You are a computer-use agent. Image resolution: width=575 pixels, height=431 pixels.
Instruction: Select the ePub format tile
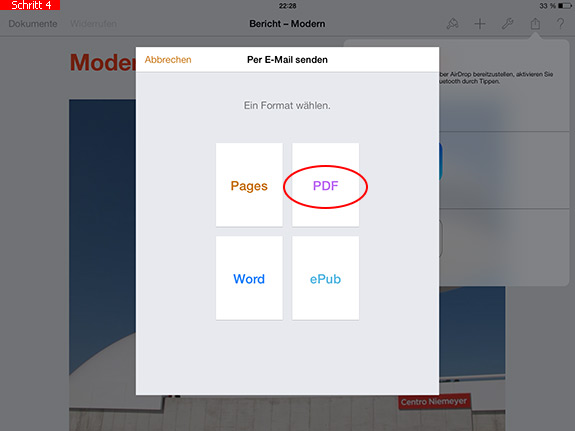pos(325,278)
